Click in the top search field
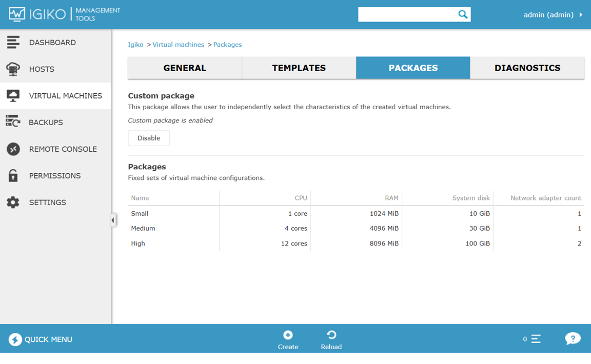The width and height of the screenshot is (591, 364). [x=406, y=14]
